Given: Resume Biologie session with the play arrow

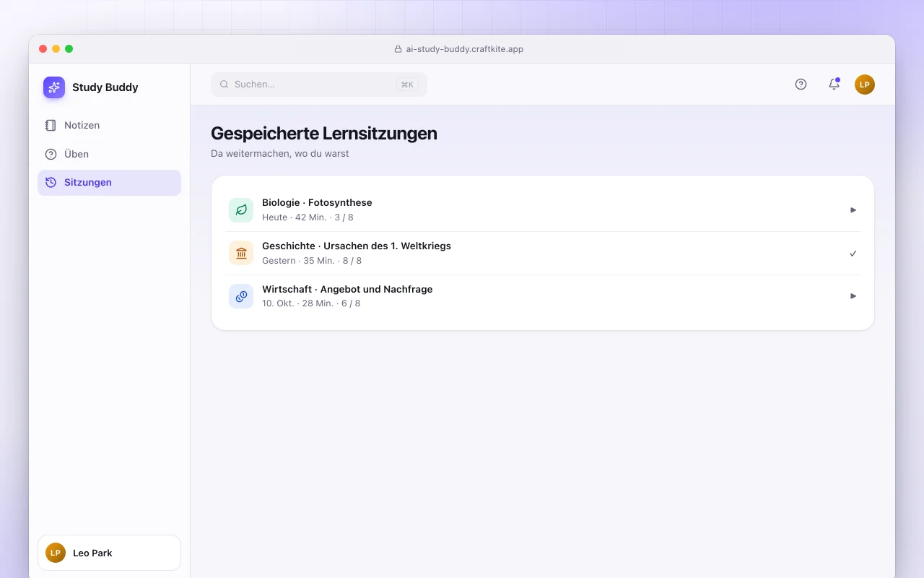Looking at the screenshot, I should (853, 210).
